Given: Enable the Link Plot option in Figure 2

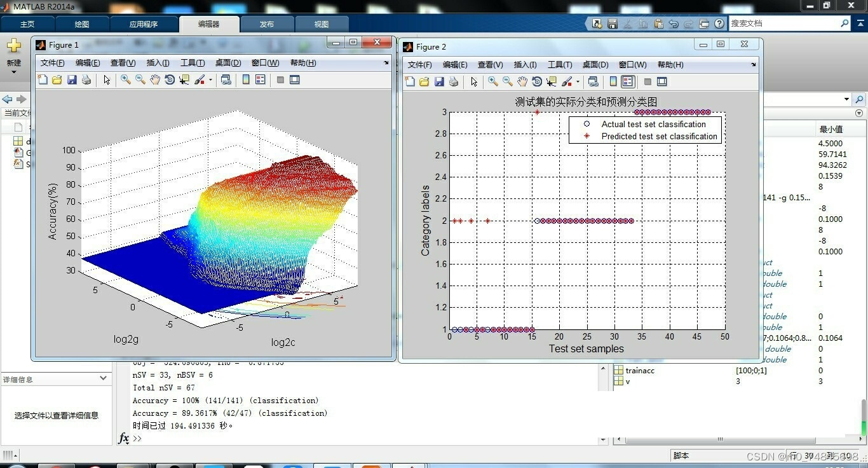Looking at the screenshot, I should click(x=593, y=81).
